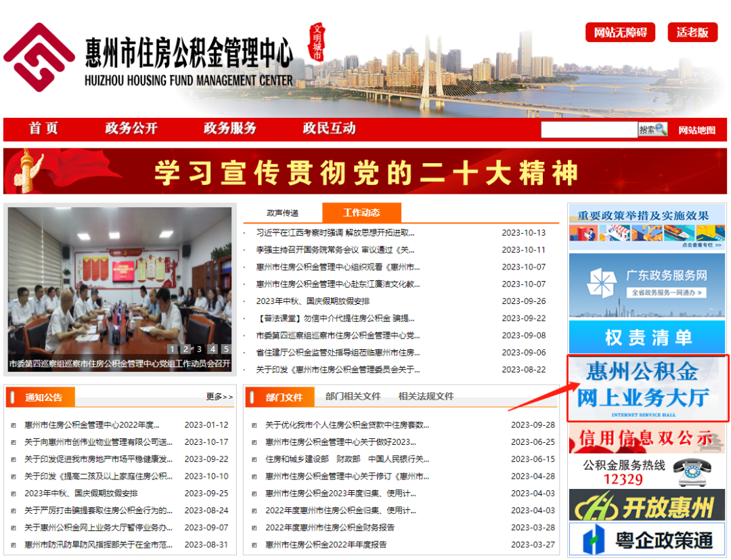Go to 首页 in the navigation bar
The width and height of the screenshot is (731, 560).
(x=43, y=128)
